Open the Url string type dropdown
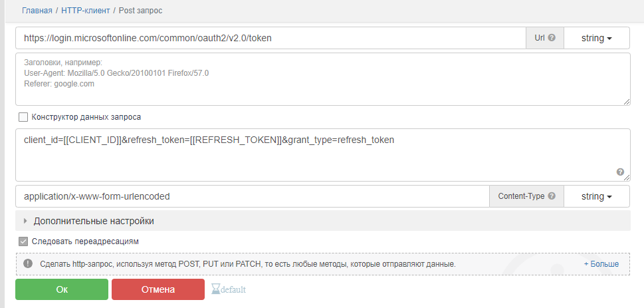The width and height of the screenshot is (644, 308). click(x=597, y=38)
